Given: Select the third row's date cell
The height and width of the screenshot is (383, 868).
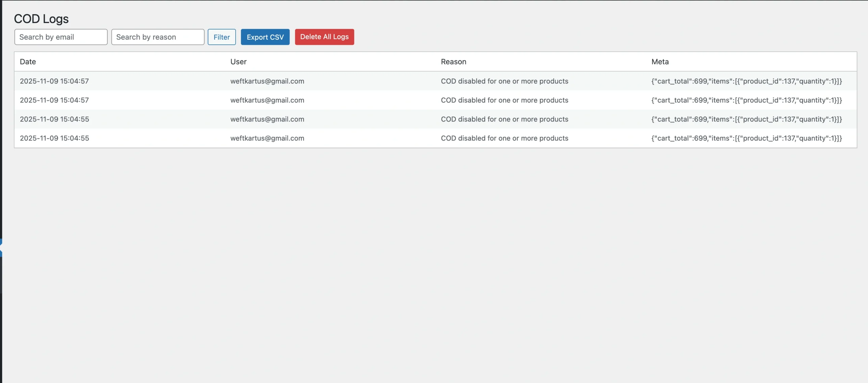Looking at the screenshot, I should pyautogui.click(x=54, y=119).
